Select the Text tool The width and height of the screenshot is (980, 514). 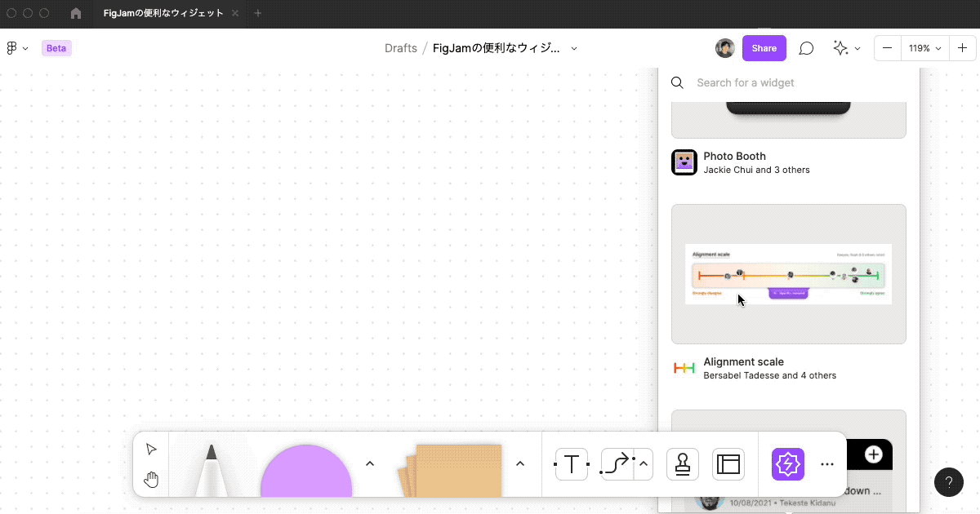tap(571, 464)
